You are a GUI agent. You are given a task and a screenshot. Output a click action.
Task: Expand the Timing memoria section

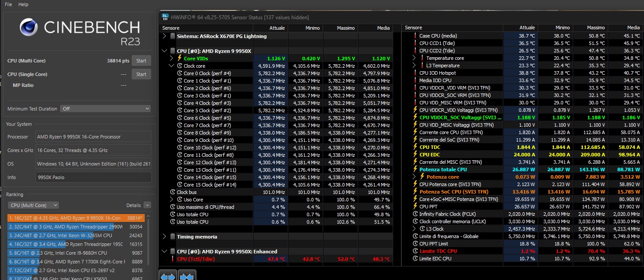click(164, 237)
